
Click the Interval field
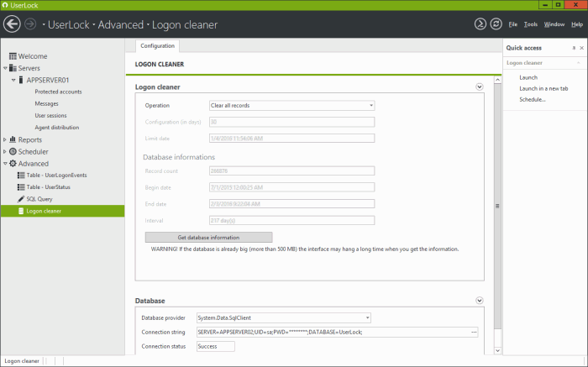[x=291, y=220]
